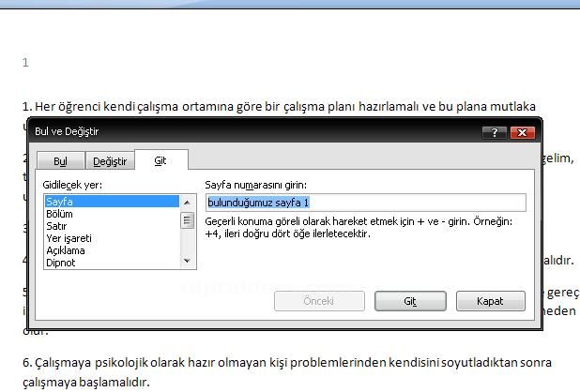Image resolution: width=580 pixels, height=392 pixels.
Task: Click the list's scroll up arrow
Action: coord(187,203)
